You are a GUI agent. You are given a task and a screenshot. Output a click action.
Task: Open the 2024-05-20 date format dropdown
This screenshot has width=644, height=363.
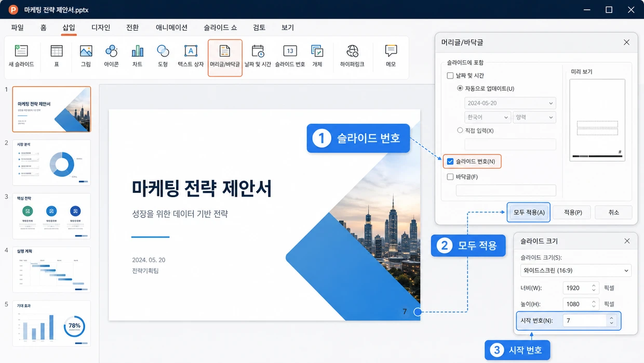510,103
